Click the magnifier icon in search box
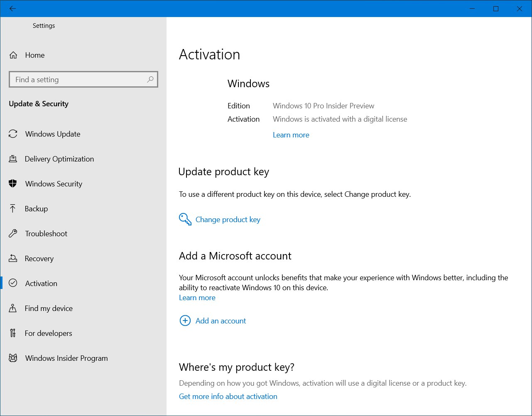The width and height of the screenshot is (532, 416). (150, 79)
